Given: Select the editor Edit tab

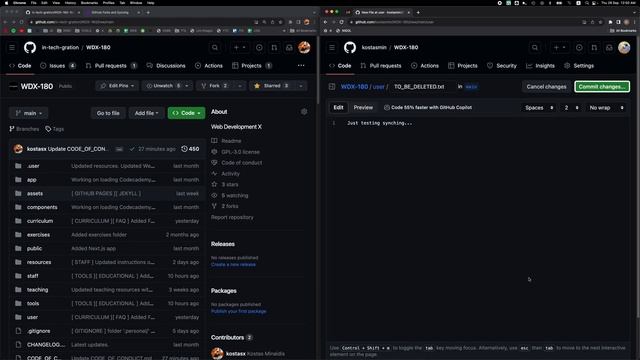Looking at the screenshot, I should click(x=338, y=108).
